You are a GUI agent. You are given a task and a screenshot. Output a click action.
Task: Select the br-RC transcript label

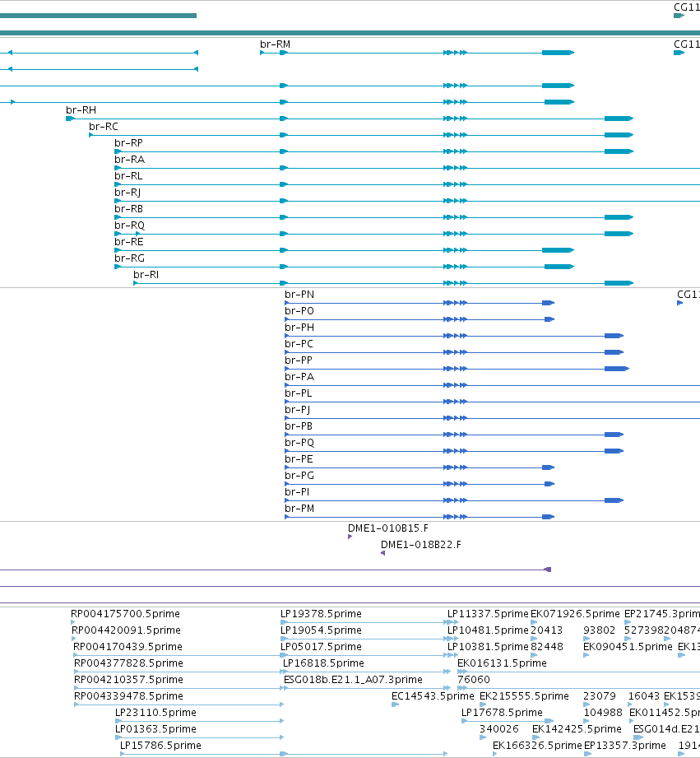click(x=104, y=127)
